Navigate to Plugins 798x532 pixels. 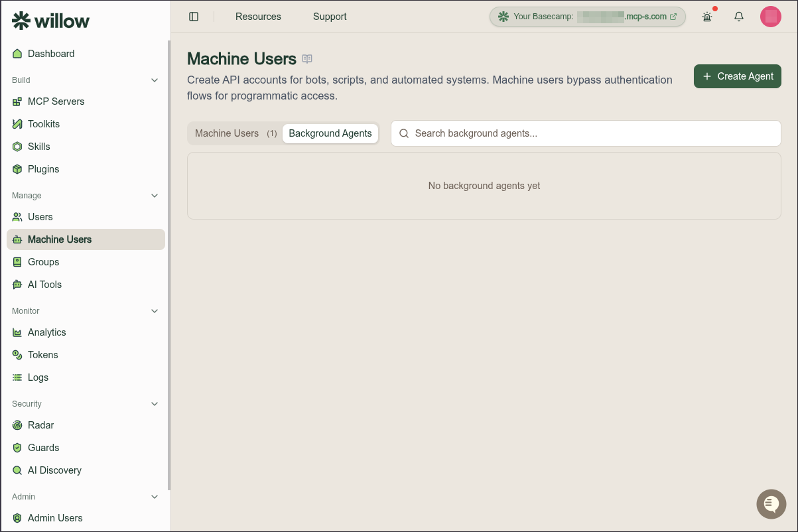click(x=86, y=169)
